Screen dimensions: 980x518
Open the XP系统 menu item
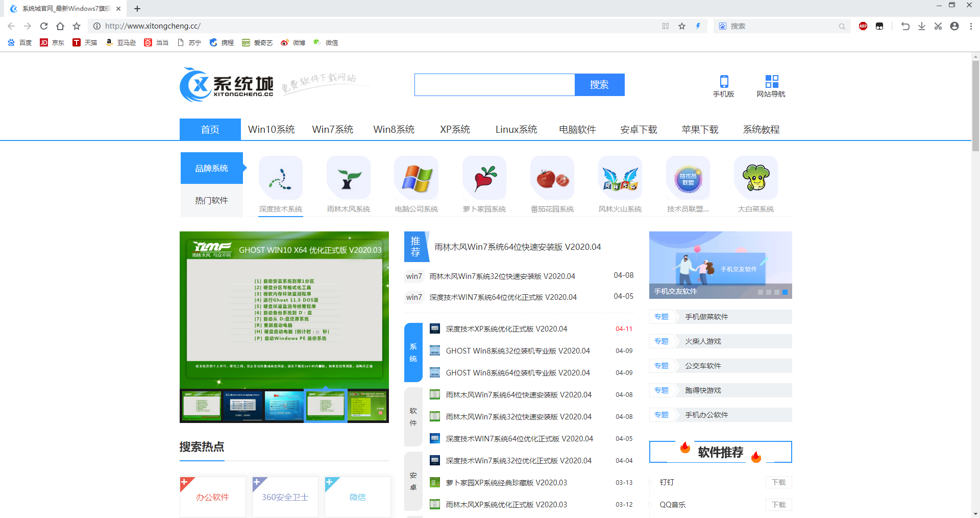pyautogui.click(x=455, y=129)
